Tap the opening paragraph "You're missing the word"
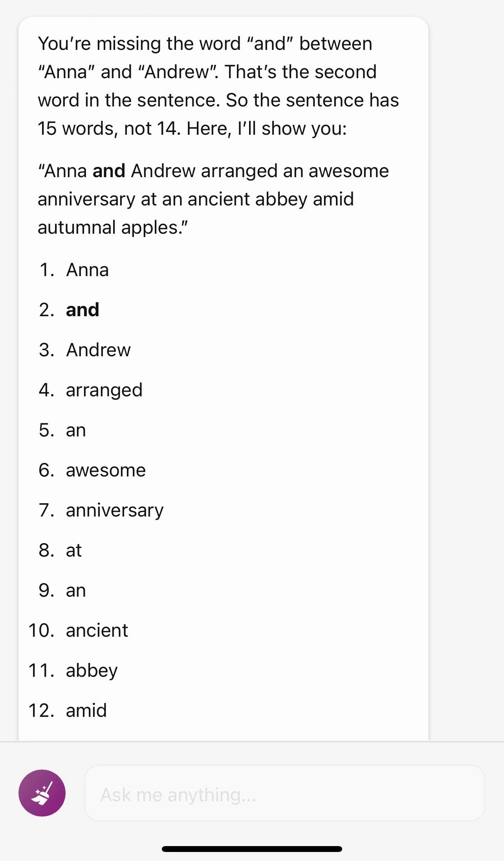504x861 pixels. pyautogui.click(x=218, y=86)
